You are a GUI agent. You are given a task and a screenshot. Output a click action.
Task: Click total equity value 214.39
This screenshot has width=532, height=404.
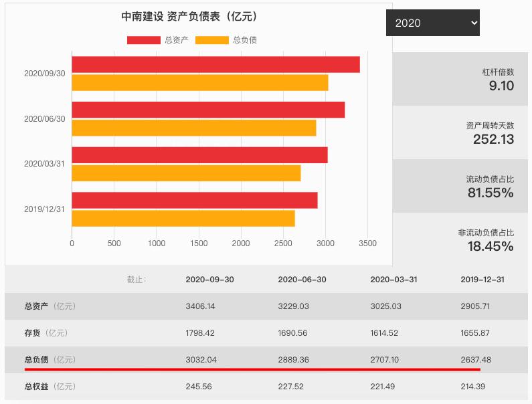pyautogui.click(x=472, y=387)
